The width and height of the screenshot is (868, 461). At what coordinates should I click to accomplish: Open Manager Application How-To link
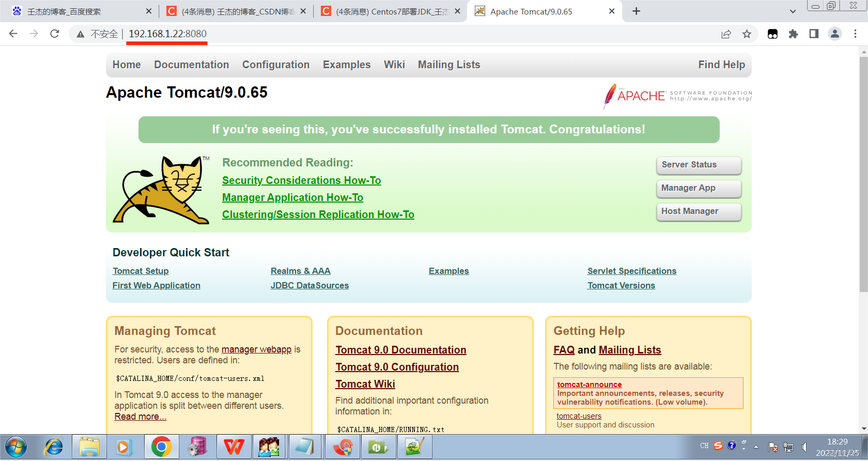(x=292, y=197)
